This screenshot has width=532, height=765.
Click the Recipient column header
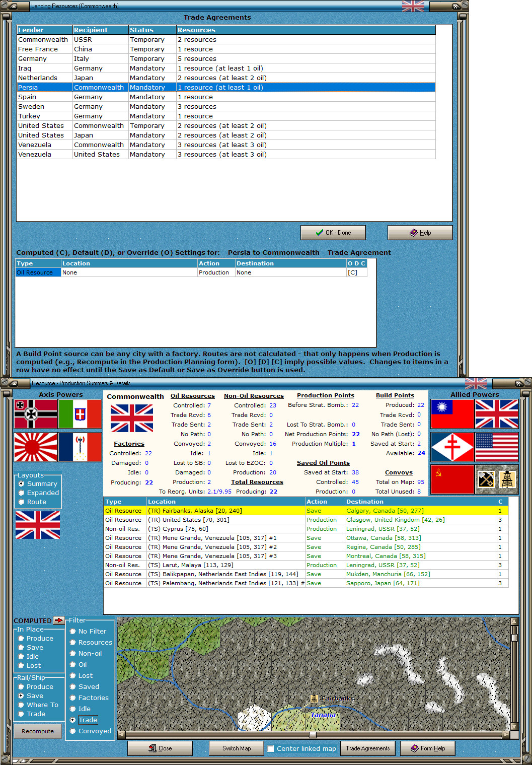pyautogui.click(x=101, y=30)
